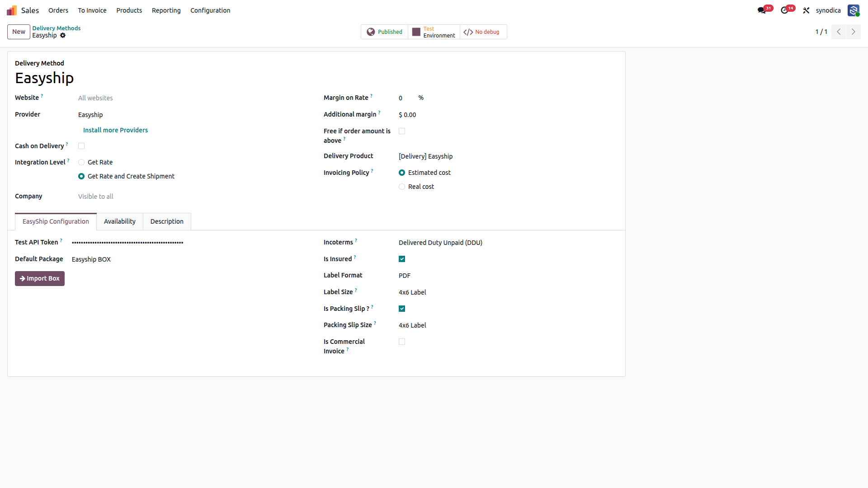
Task: Open the Packing Slip Size dropdown
Action: point(508,325)
